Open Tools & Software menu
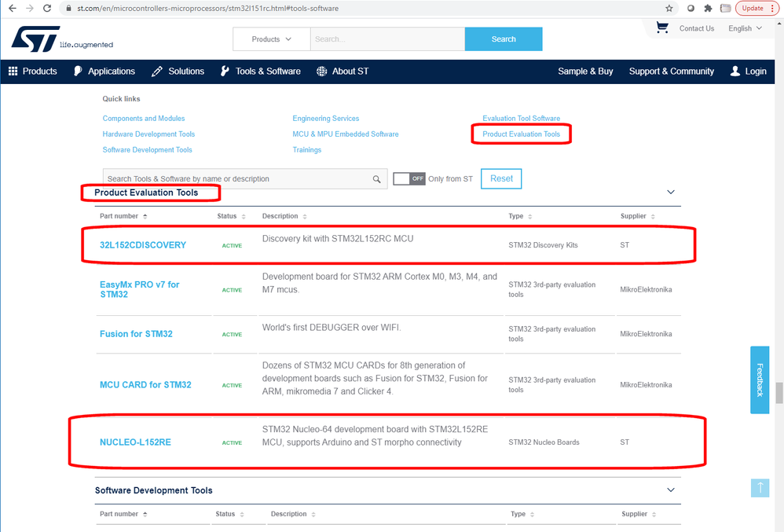 click(x=261, y=71)
